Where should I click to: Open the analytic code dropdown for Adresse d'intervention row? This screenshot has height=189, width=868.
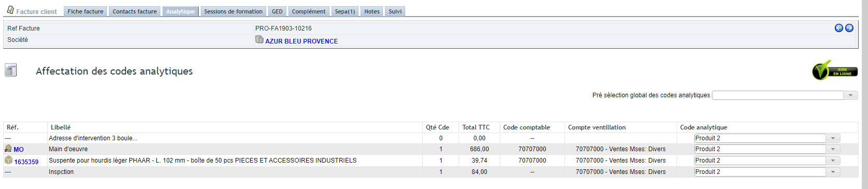pos(767,138)
